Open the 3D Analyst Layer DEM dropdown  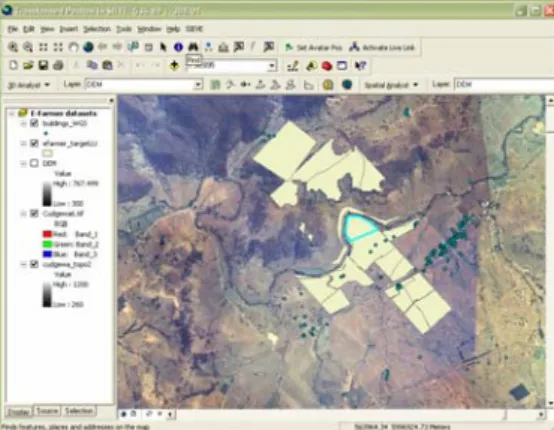199,85
